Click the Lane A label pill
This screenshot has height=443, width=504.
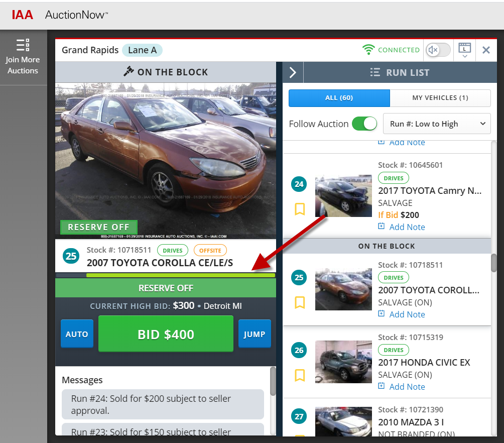(142, 50)
